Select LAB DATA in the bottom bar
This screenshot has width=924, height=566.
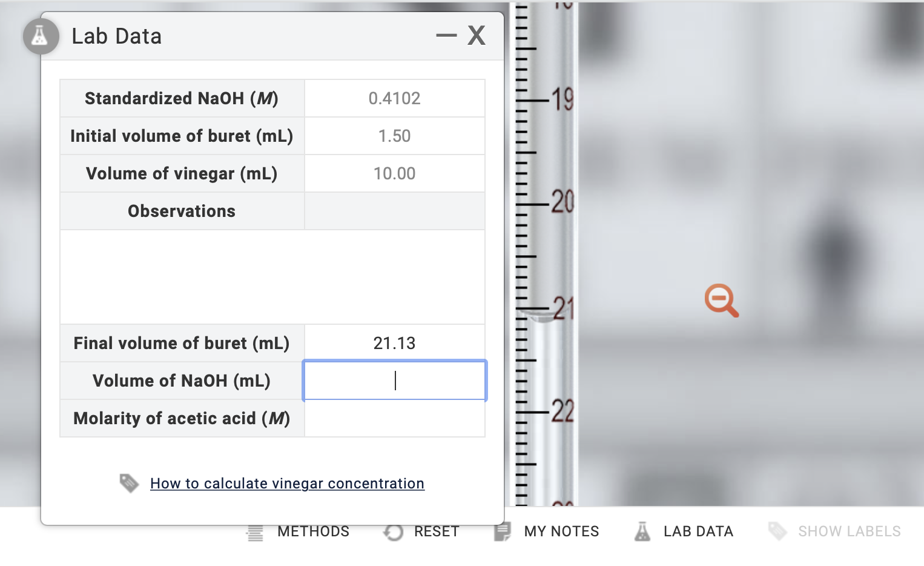tap(699, 531)
